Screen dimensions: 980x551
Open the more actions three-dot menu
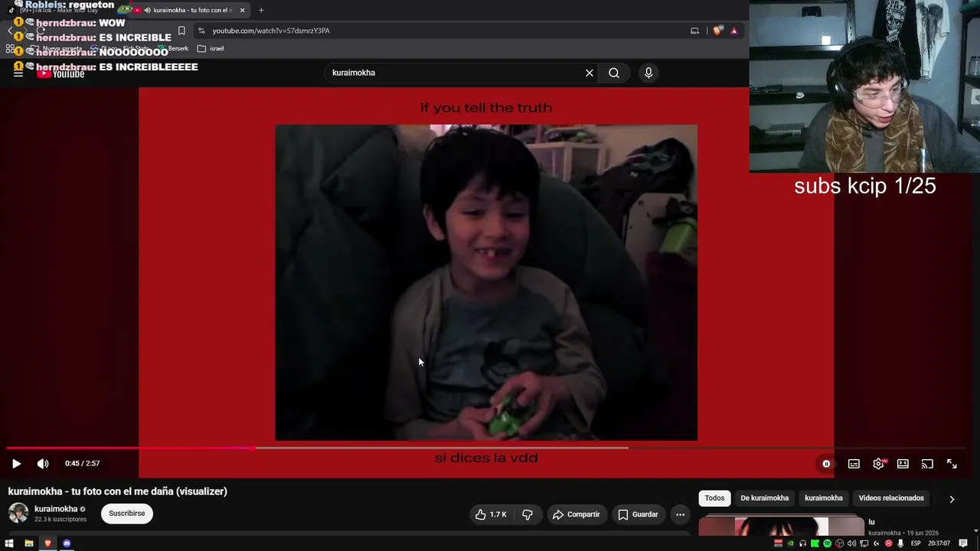680,514
